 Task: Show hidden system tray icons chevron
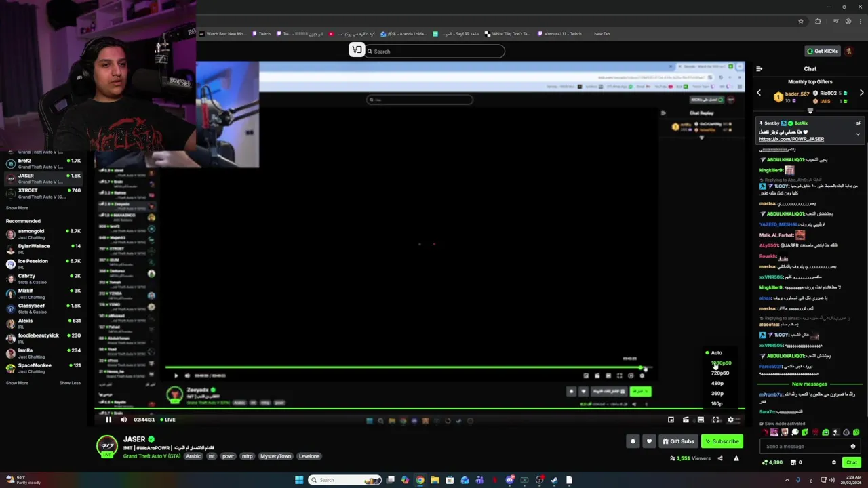pos(787,480)
